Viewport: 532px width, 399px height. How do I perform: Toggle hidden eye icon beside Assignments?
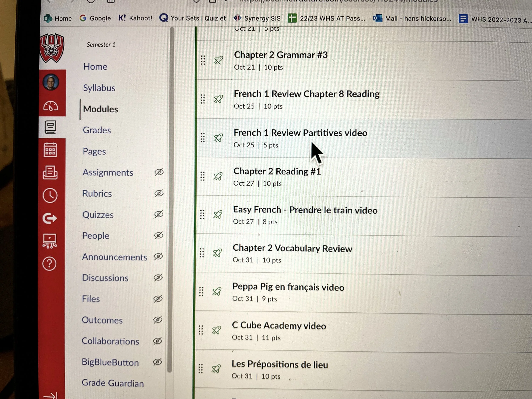(x=159, y=172)
